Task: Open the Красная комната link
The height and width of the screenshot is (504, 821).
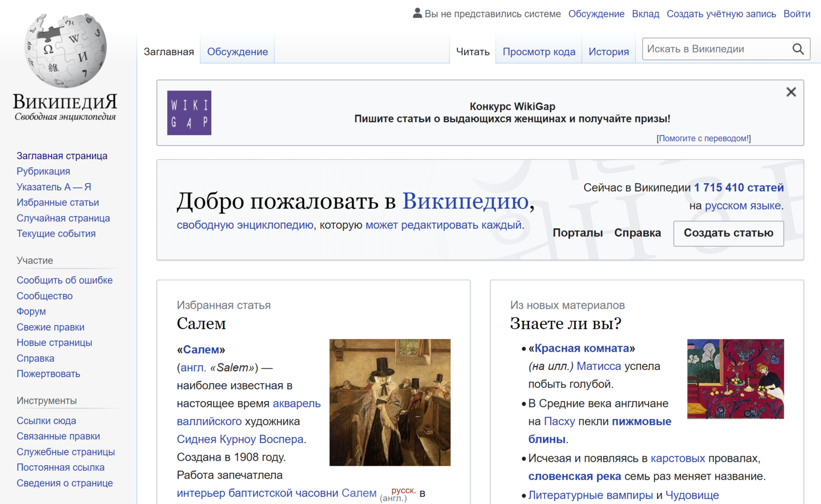Action: pyautogui.click(x=582, y=349)
